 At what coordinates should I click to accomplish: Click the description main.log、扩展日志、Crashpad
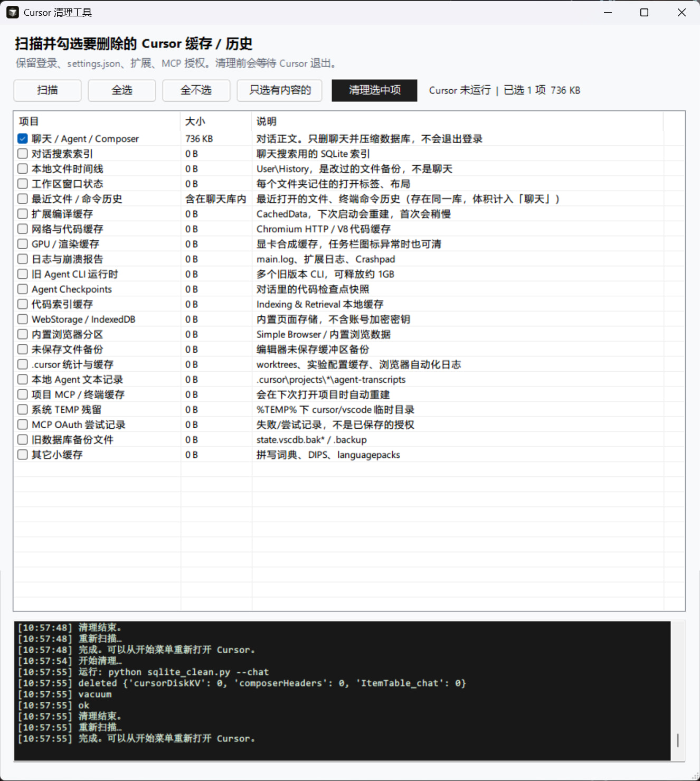(326, 259)
